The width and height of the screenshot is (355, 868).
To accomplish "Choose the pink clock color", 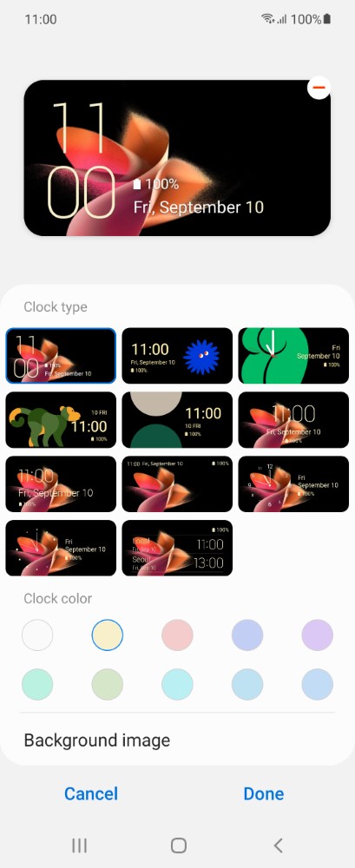I will pos(177,635).
